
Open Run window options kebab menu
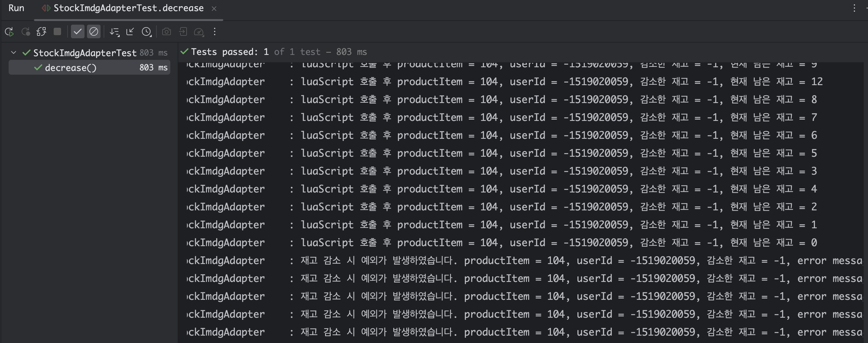[x=854, y=8]
